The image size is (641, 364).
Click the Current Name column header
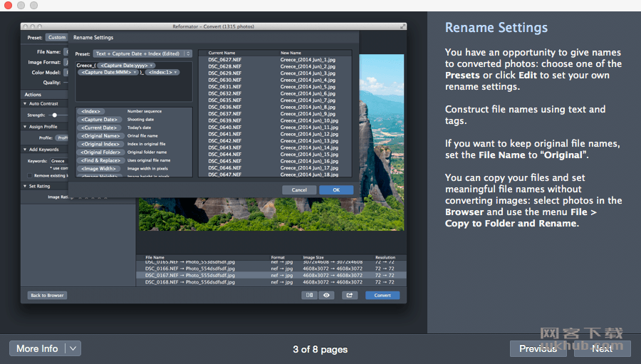[x=222, y=53]
